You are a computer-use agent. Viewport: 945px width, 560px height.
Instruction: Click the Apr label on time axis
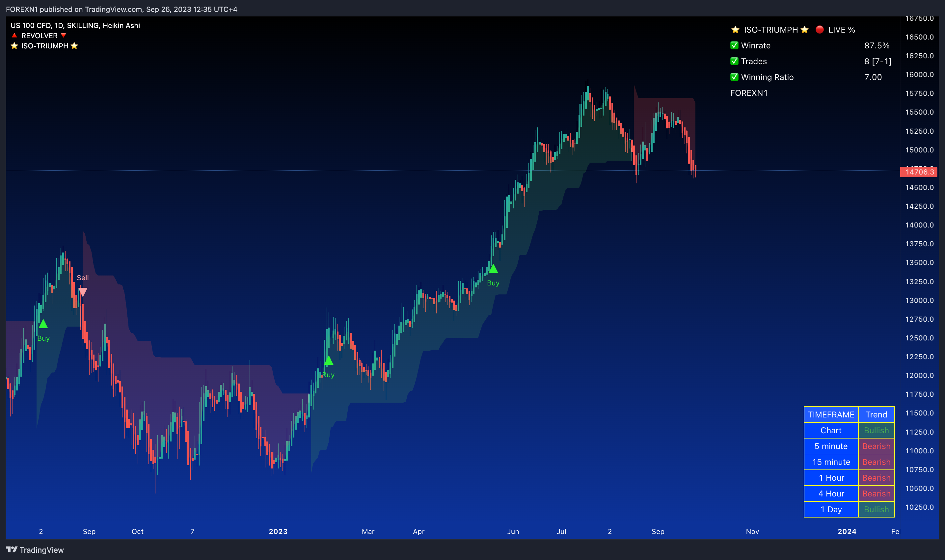[418, 531]
